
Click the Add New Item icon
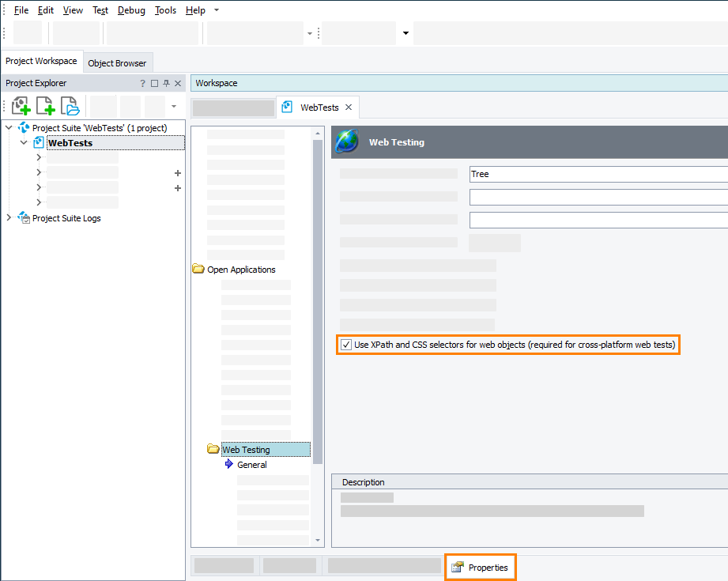(x=46, y=106)
